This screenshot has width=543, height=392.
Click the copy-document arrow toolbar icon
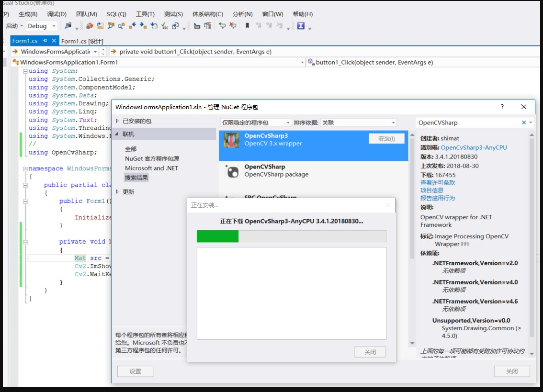pyautogui.click(x=176, y=26)
